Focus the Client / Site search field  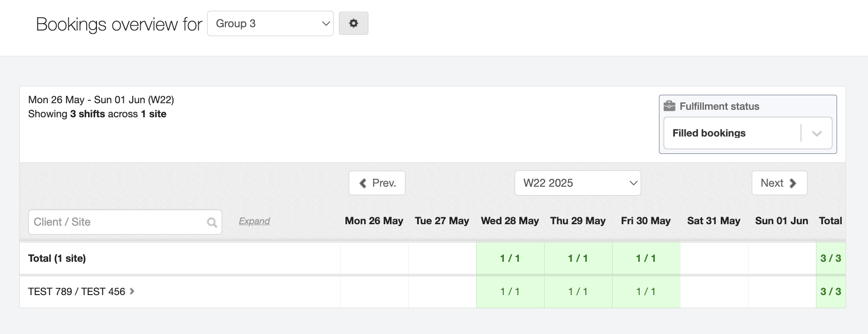point(117,222)
